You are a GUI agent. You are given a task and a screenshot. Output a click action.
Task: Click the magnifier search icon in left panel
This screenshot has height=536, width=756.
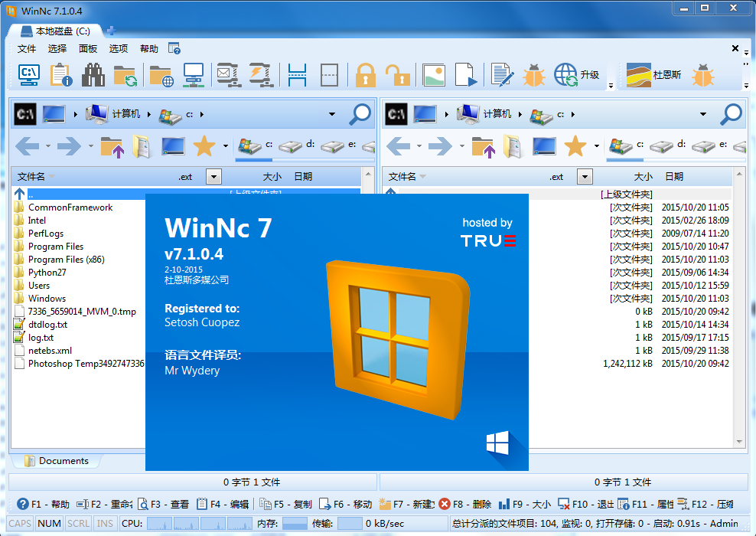(360, 115)
